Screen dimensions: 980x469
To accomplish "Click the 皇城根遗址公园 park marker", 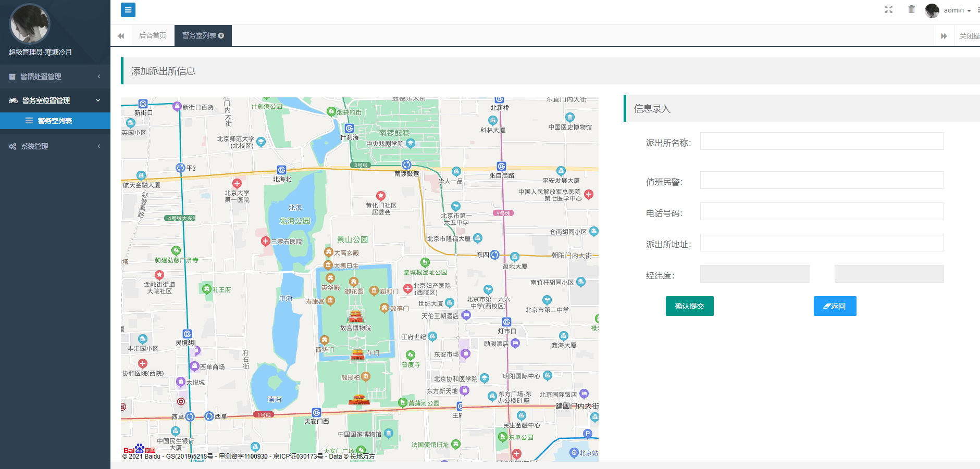I will [x=425, y=262].
